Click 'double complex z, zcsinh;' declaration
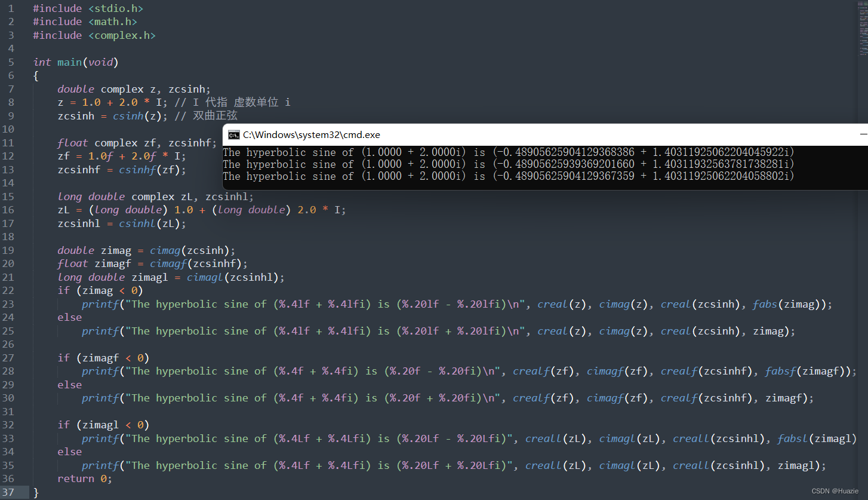 click(x=134, y=89)
